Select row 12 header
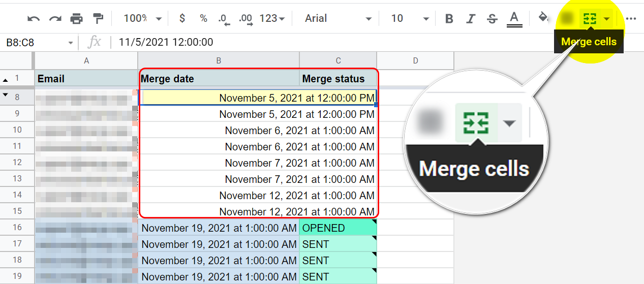The height and width of the screenshot is (284, 644). pos(17,163)
